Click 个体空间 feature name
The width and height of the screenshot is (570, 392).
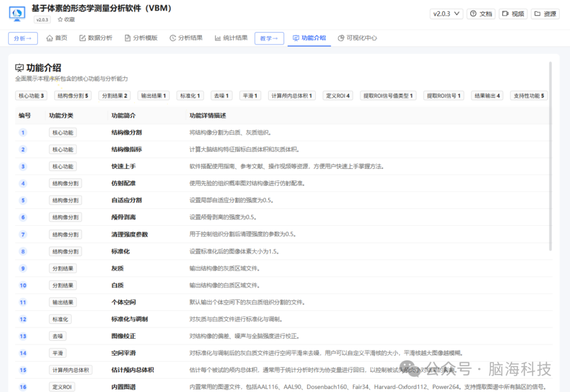pyautogui.click(x=123, y=302)
